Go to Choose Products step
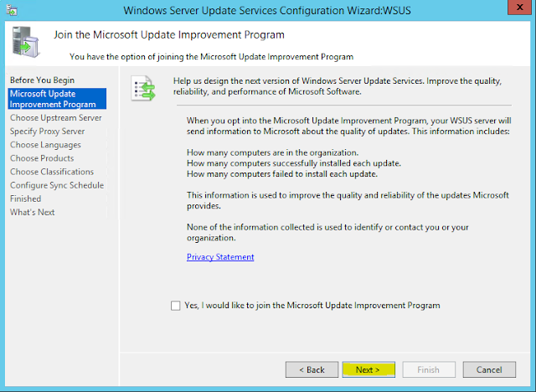This screenshot has height=392, width=536. pos(42,158)
